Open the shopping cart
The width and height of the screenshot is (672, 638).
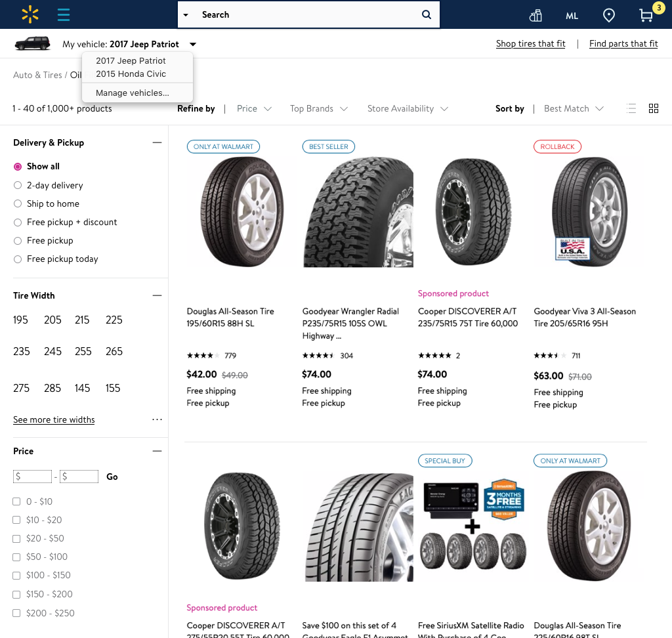[646, 16]
